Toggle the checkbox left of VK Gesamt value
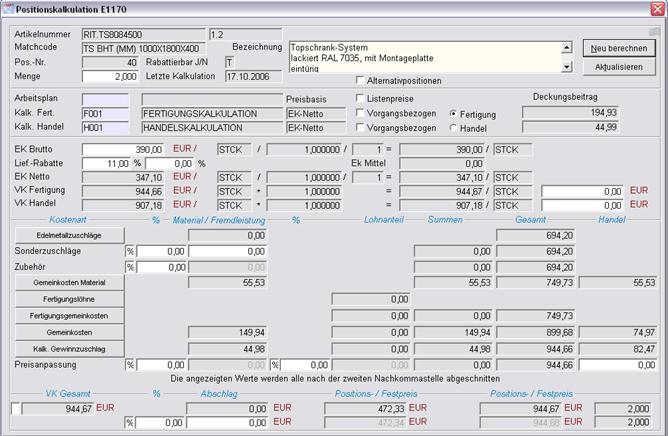668x436 pixels. click(16, 408)
